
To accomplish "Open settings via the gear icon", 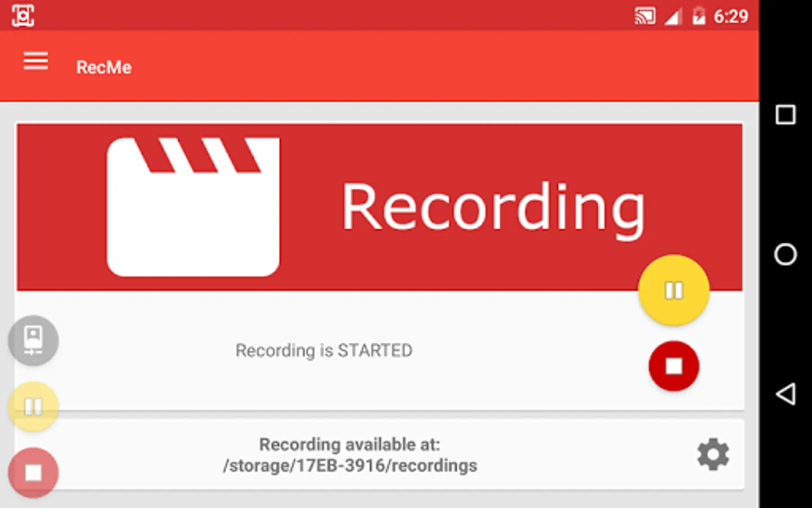I will (x=713, y=454).
